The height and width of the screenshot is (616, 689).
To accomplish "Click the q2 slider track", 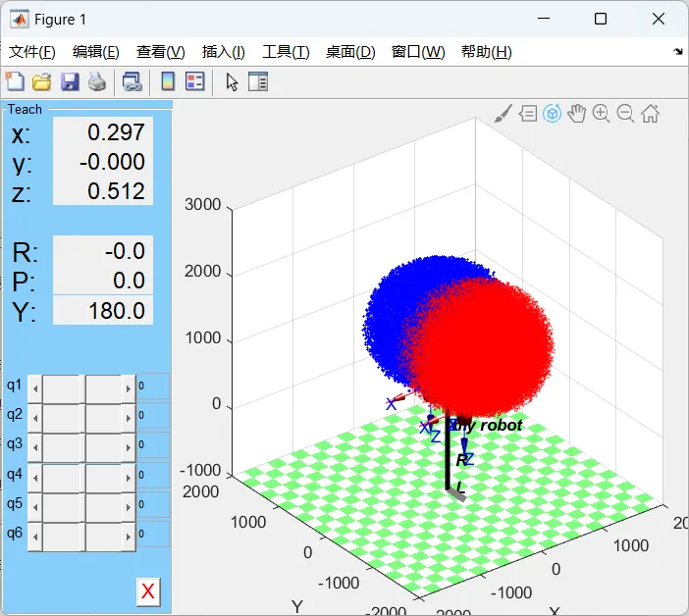I will pos(81,418).
